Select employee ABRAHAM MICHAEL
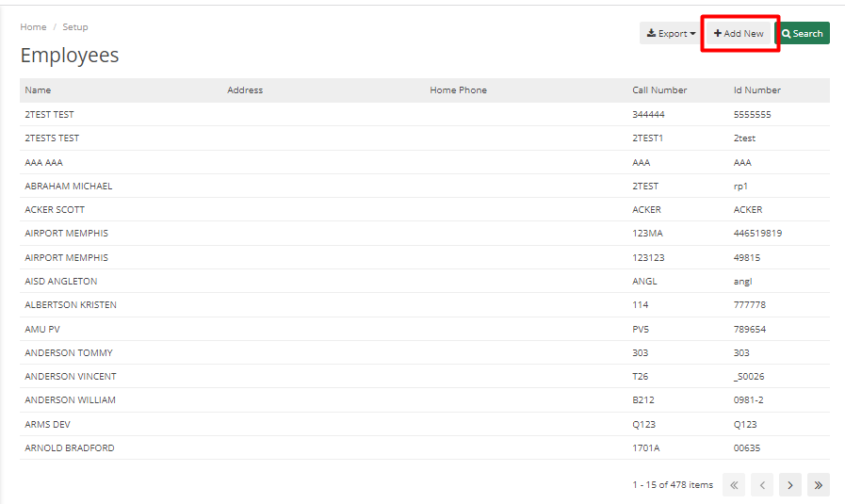The width and height of the screenshot is (845, 504). 69,186
